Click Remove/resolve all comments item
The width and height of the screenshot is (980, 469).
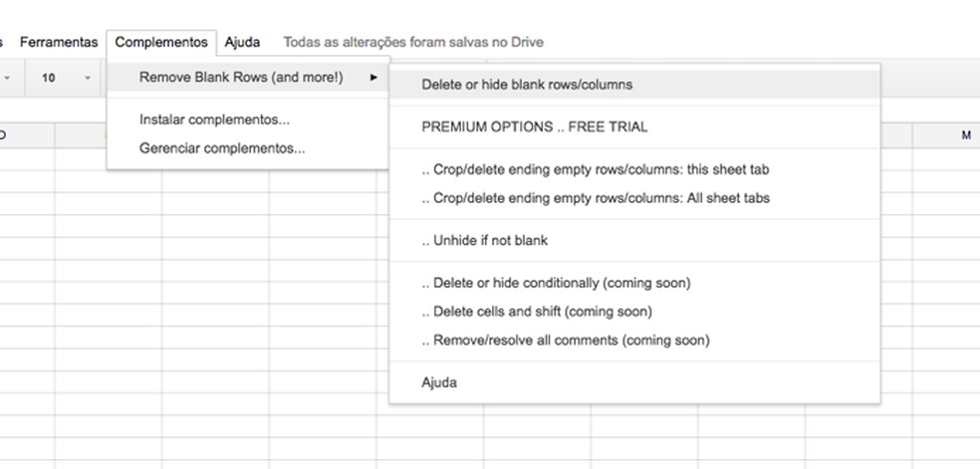566,341
